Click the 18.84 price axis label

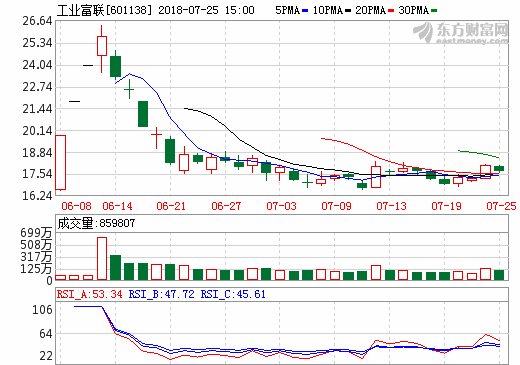(x=37, y=153)
